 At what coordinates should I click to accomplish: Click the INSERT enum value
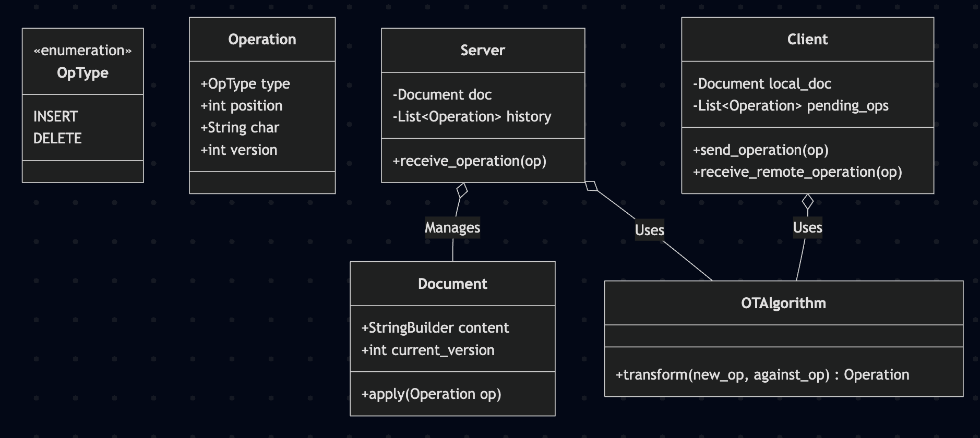point(56,116)
